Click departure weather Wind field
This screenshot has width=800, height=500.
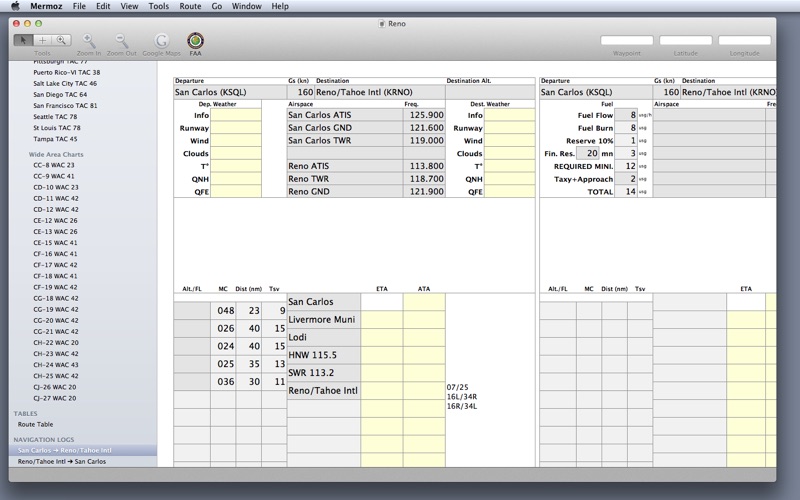pyautogui.click(x=236, y=141)
